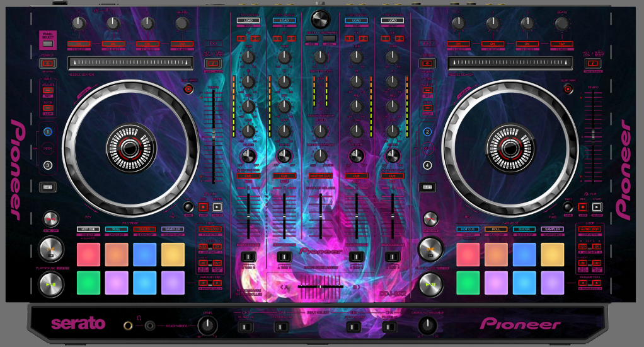Switch left deck to Deck 3
This screenshot has width=644, height=347.
(48, 165)
